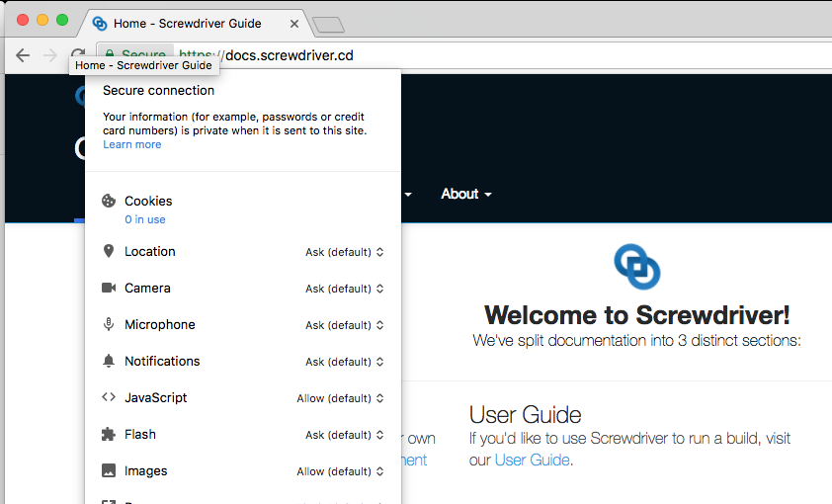Click the Secure connection title
Screen dimensions: 832x504
pos(159,91)
